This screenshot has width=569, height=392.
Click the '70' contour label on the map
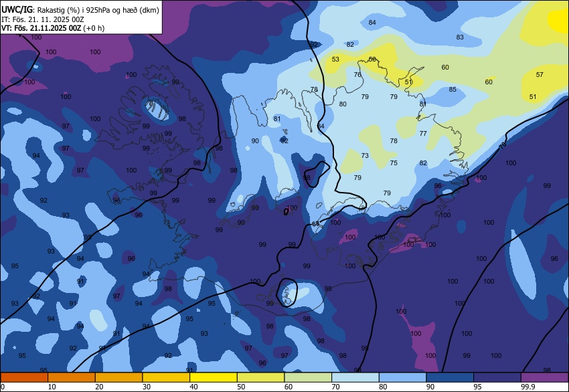click(503, 145)
